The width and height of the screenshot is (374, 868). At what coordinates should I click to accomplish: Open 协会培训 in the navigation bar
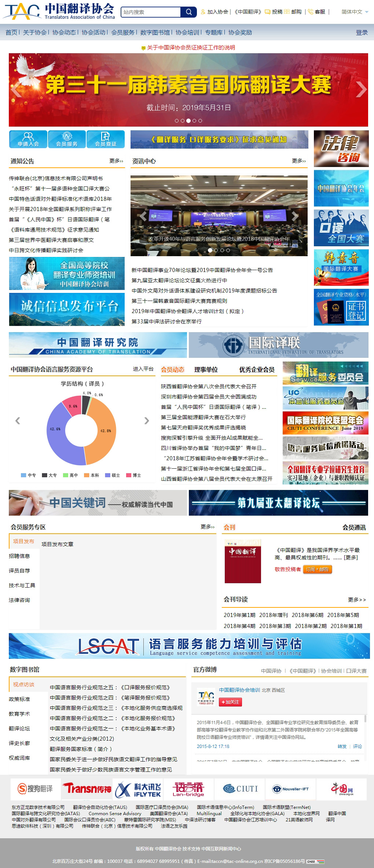[187, 32]
